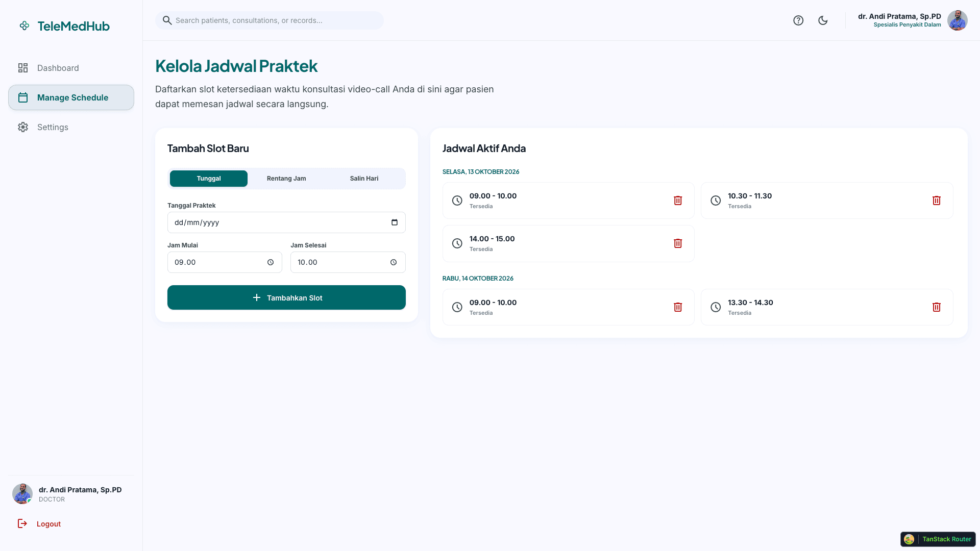Click the SELASA, 13 OKTOBER 2026 heading

(x=481, y=172)
